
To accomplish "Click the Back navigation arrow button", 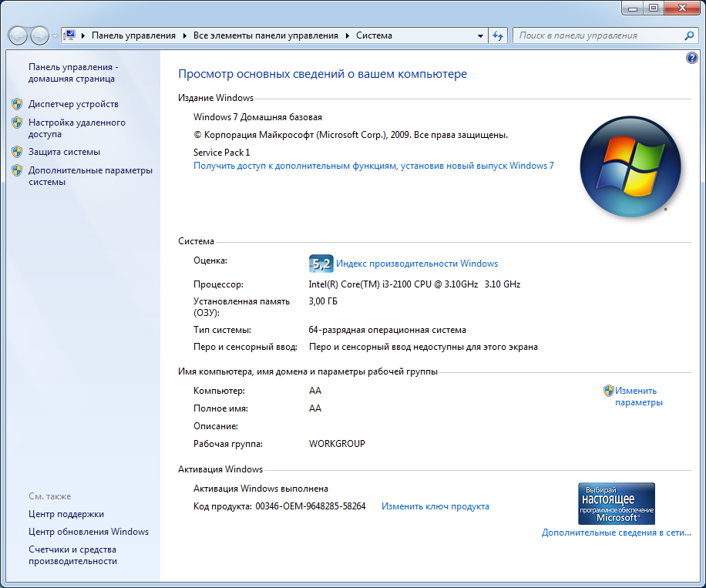I will point(18,35).
